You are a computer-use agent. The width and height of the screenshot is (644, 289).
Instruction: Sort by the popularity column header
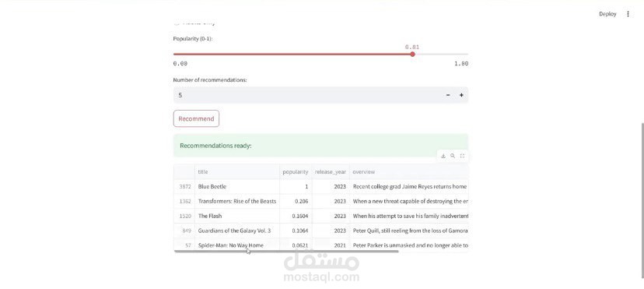pos(296,172)
